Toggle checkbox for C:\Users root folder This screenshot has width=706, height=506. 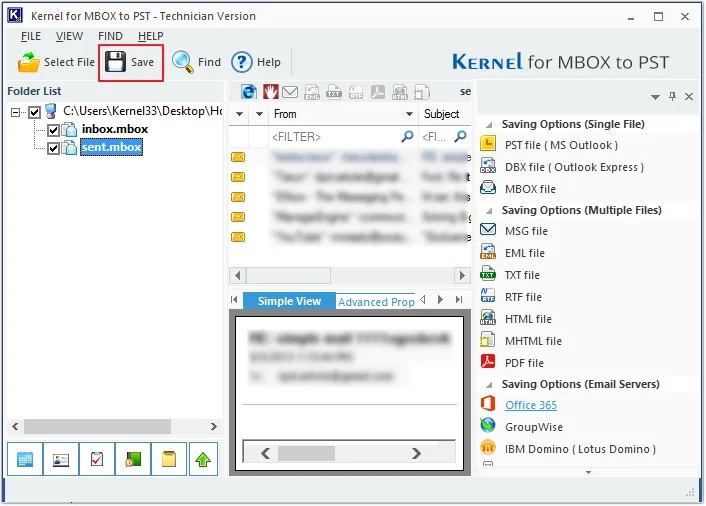[34, 112]
